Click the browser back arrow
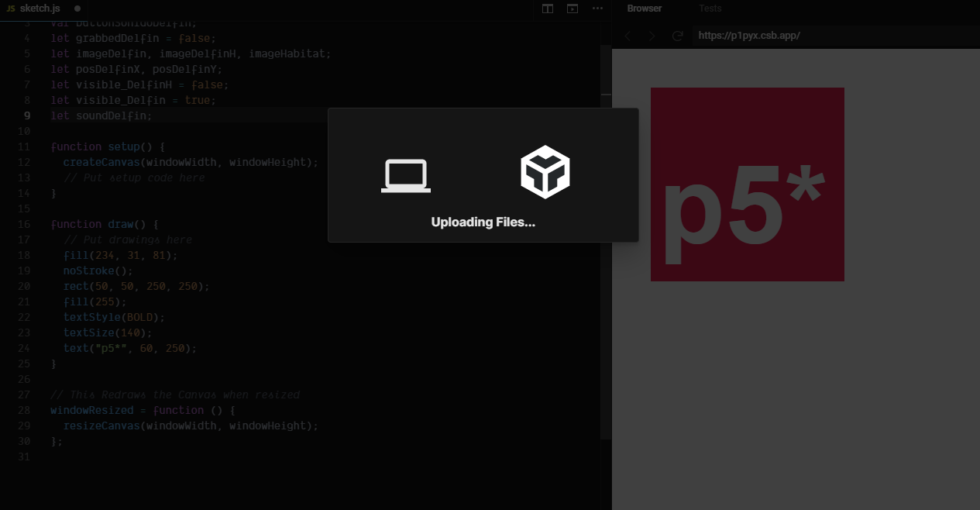This screenshot has width=980, height=510. click(x=628, y=36)
